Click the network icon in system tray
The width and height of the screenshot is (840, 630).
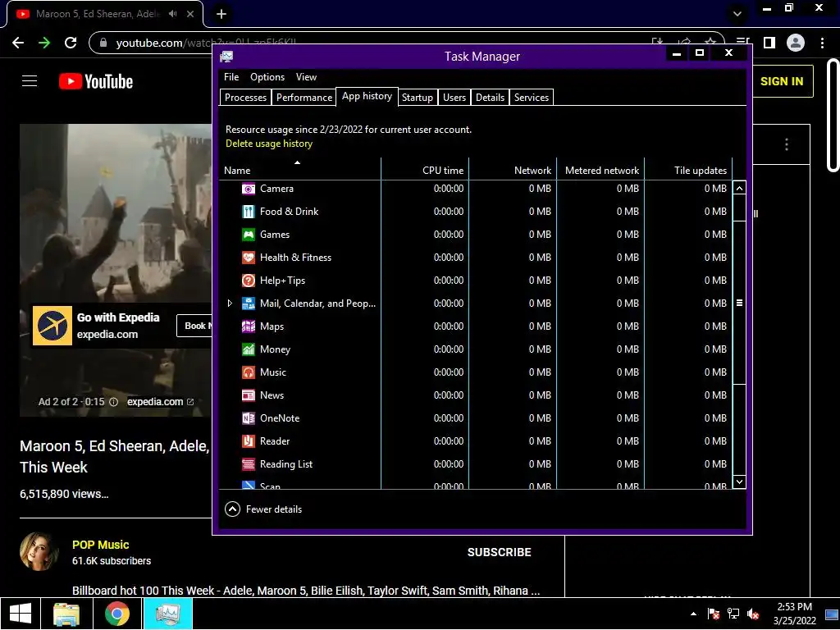[733, 614]
